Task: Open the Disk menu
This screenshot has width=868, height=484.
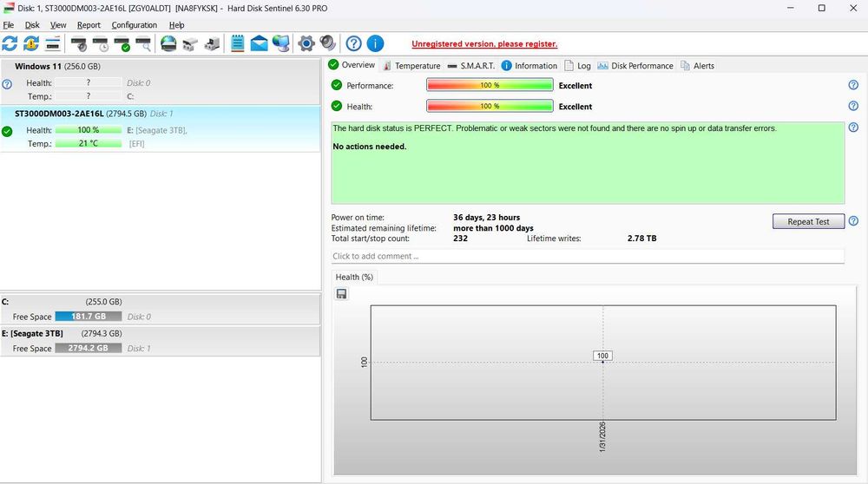Action: 32,25
